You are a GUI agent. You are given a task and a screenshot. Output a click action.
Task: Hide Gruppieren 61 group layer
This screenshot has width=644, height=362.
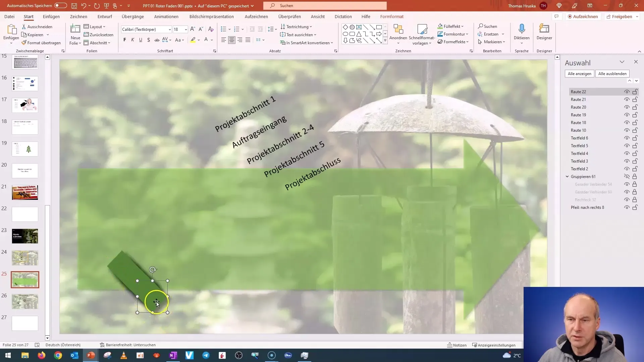click(627, 176)
